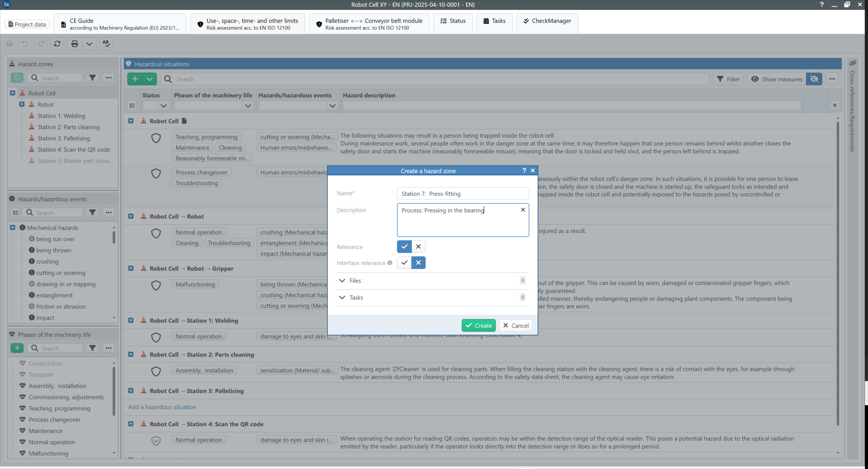Click the Robot Cell document note icon

click(184, 121)
